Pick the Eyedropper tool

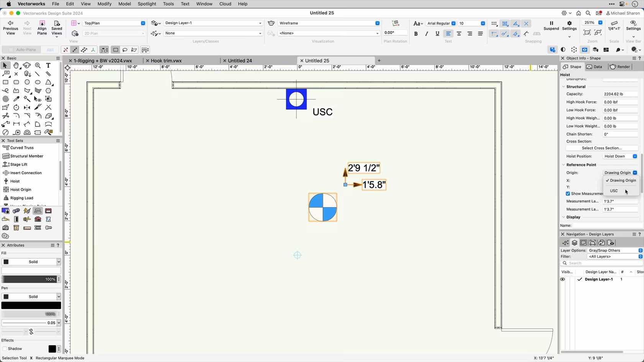(x=16, y=98)
